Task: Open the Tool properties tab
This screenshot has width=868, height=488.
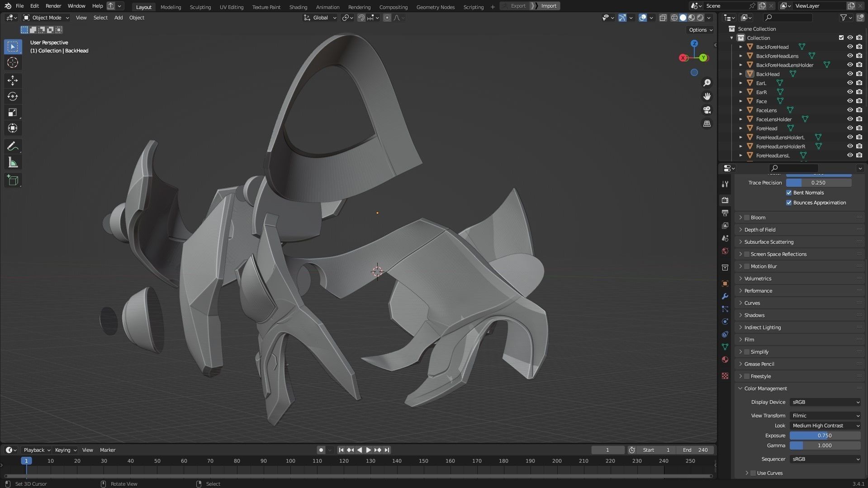Action: [725, 184]
